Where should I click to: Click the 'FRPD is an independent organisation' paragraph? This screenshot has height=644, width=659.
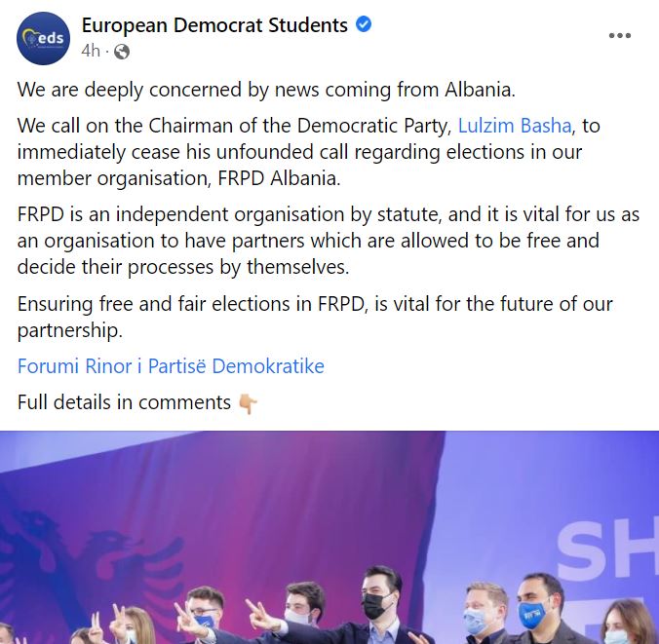(328, 241)
